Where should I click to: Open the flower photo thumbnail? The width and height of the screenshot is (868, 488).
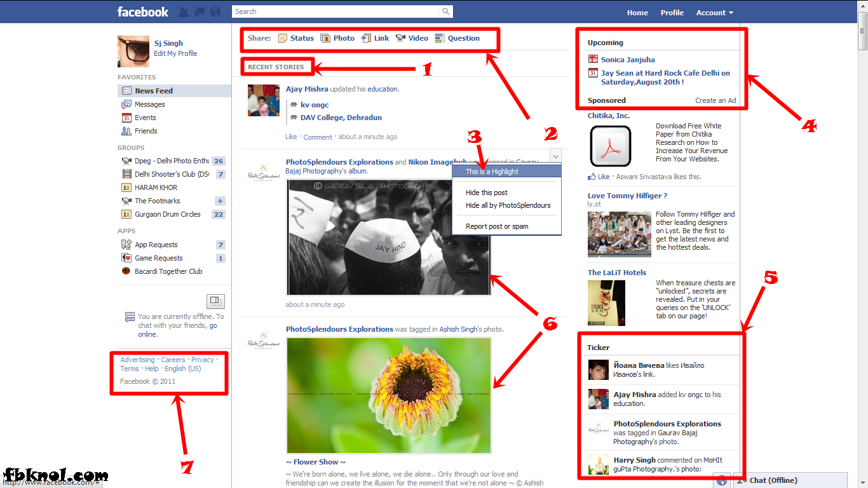388,395
